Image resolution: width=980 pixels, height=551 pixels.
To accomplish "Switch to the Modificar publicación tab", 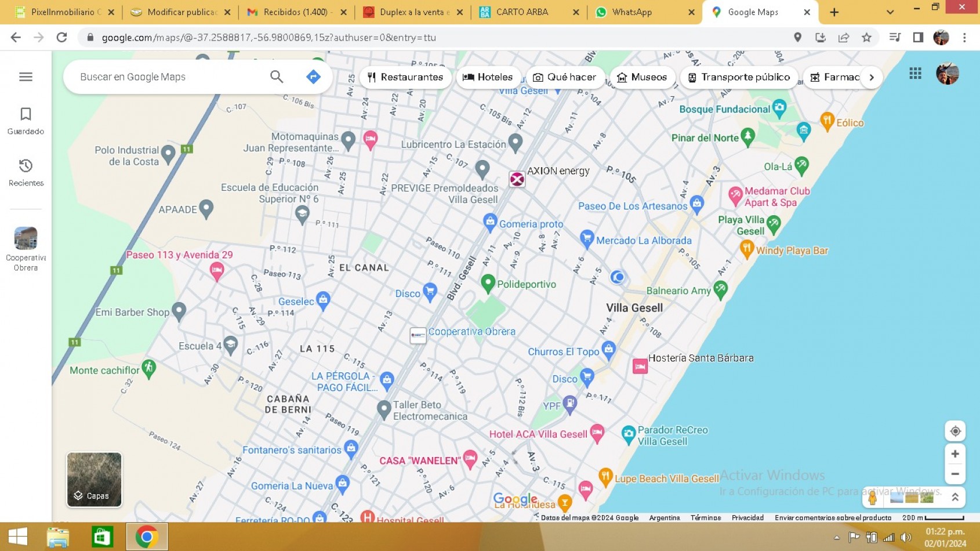I will (x=180, y=12).
